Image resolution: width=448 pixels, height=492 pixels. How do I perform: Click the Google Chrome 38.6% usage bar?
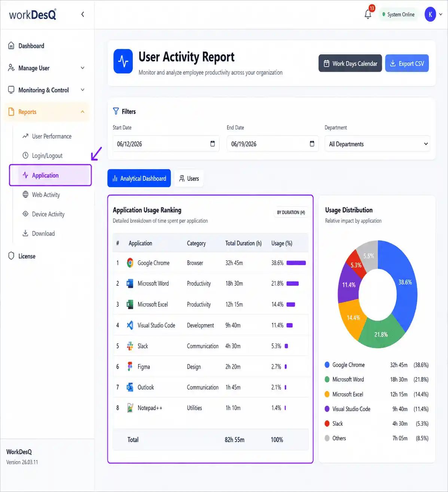pyautogui.click(x=296, y=263)
